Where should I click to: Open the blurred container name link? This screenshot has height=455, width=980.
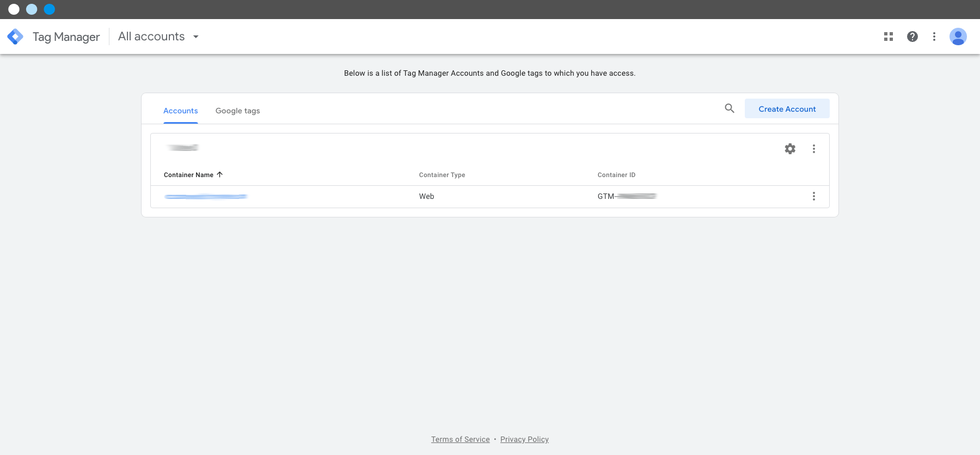(x=206, y=196)
